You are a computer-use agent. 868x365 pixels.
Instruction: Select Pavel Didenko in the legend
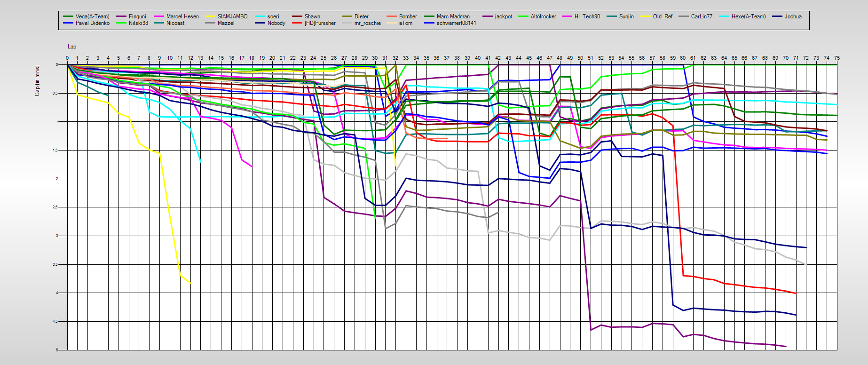click(x=92, y=23)
